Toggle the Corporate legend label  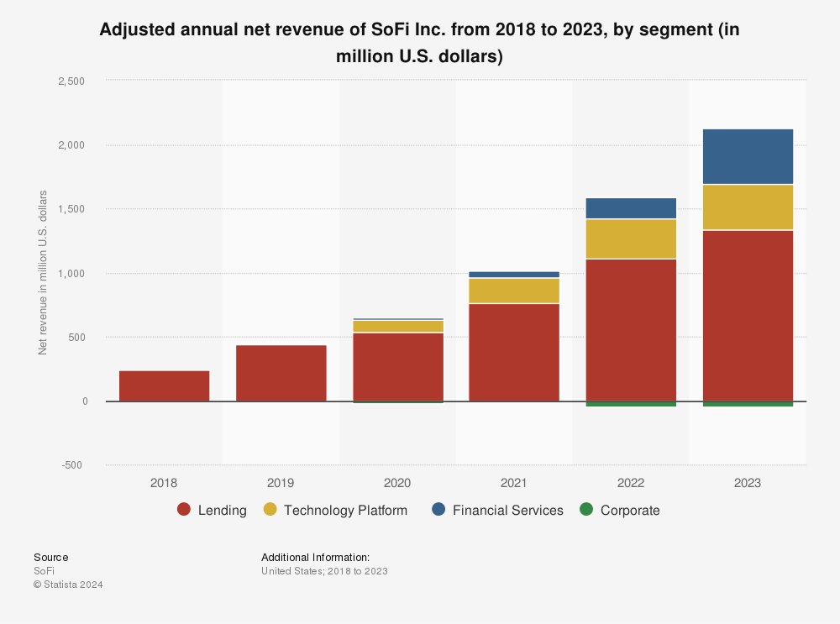[x=630, y=511]
